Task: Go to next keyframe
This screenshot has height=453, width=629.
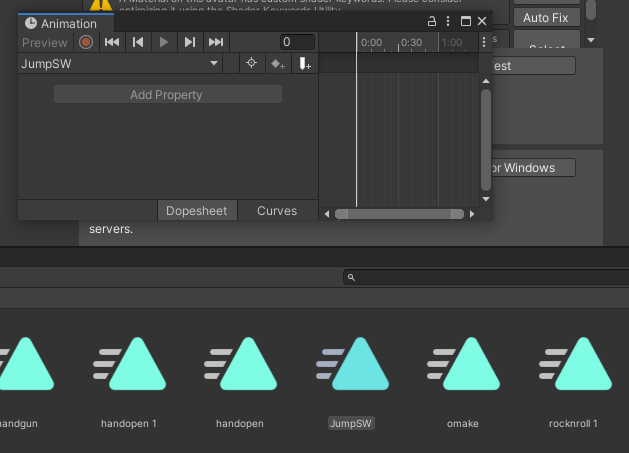Action: click(190, 42)
